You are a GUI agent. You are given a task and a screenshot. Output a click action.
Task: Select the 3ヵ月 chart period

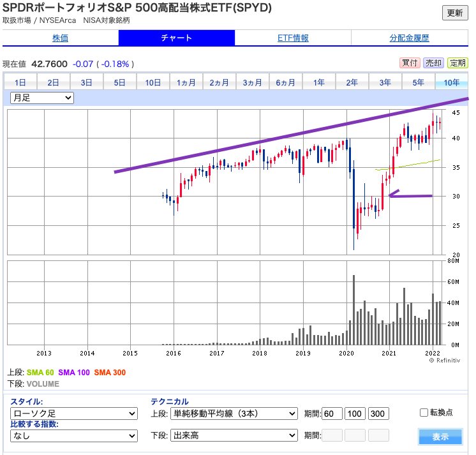253,82
